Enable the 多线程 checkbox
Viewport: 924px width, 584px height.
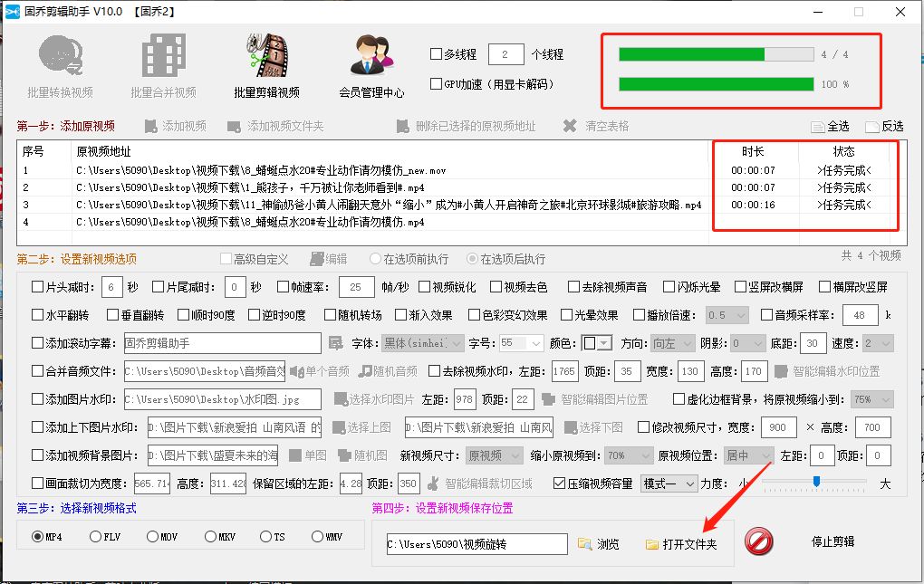[x=436, y=53]
